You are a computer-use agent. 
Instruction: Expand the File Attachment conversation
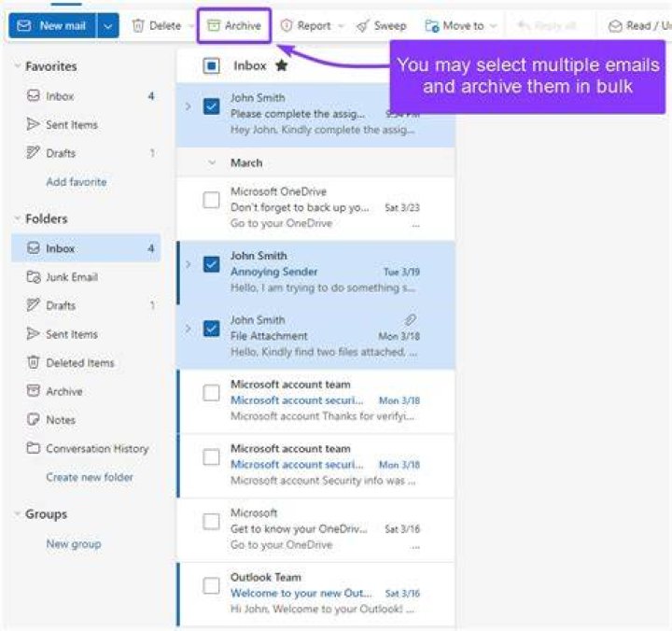point(189,329)
